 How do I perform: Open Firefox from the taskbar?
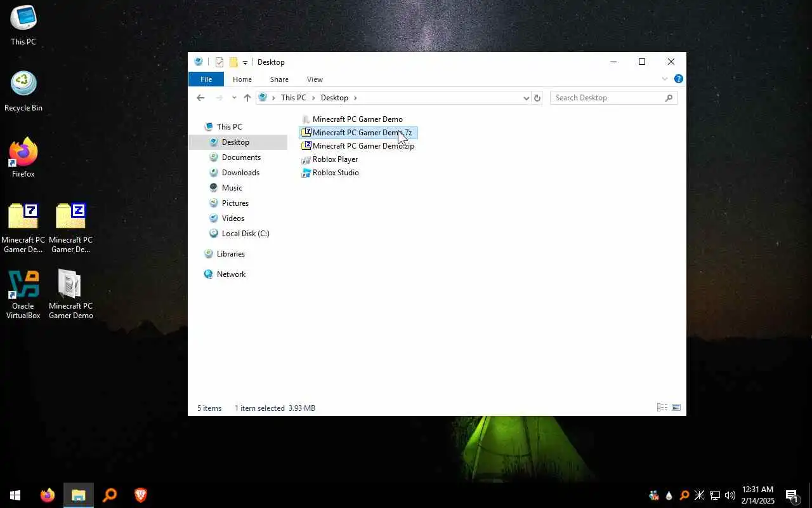coord(48,495)
